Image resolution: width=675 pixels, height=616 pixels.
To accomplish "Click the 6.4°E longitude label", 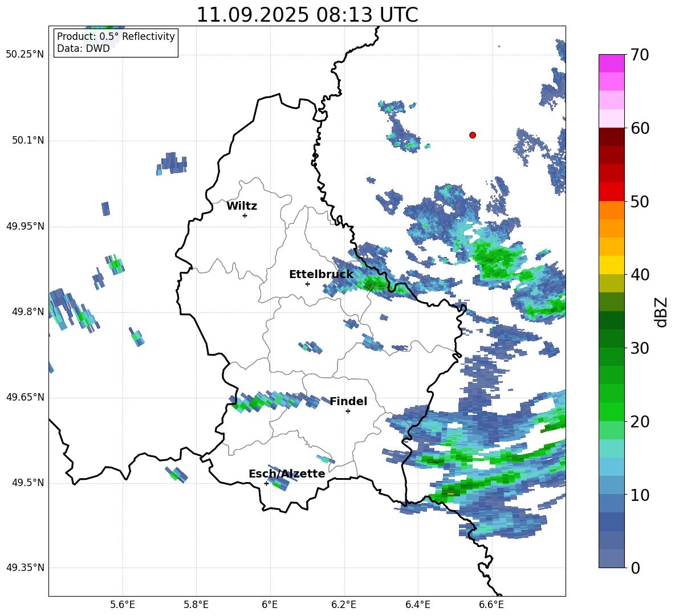I will click(417, 605).
